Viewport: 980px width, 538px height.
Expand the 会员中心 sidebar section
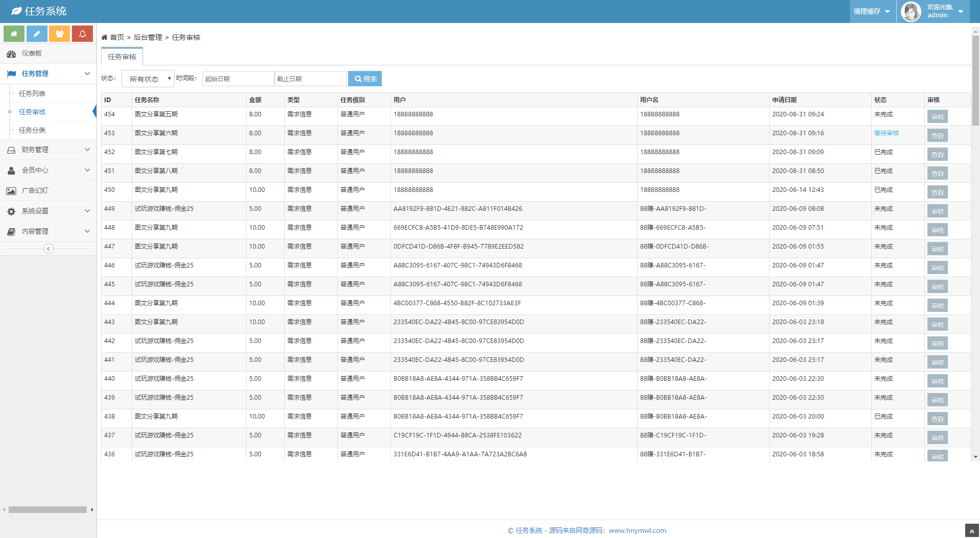point(48,170)
